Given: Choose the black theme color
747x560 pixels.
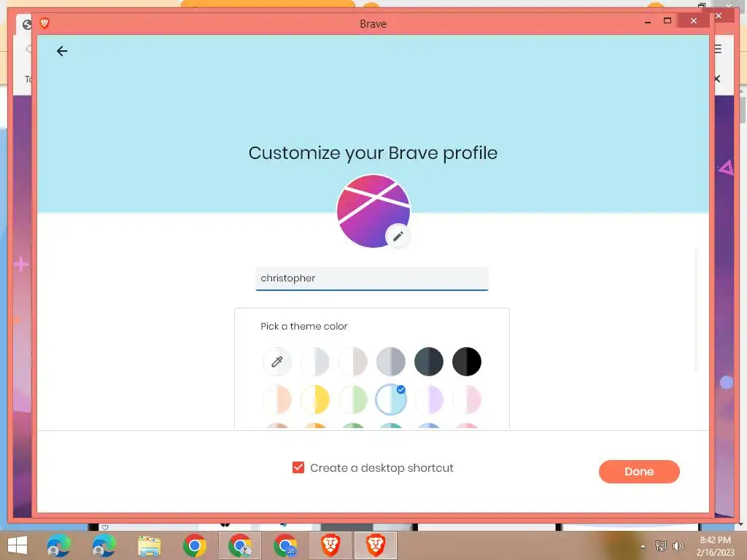Looking at the screenshot, I should 467,362.
